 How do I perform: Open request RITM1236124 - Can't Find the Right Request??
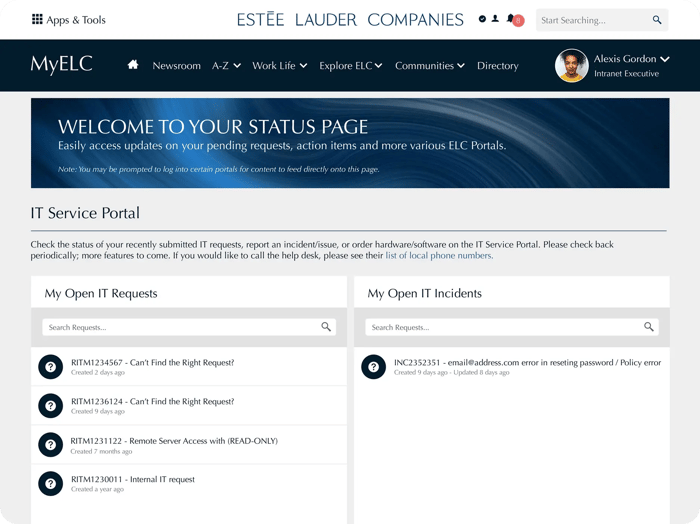click(x=152, y=401)
